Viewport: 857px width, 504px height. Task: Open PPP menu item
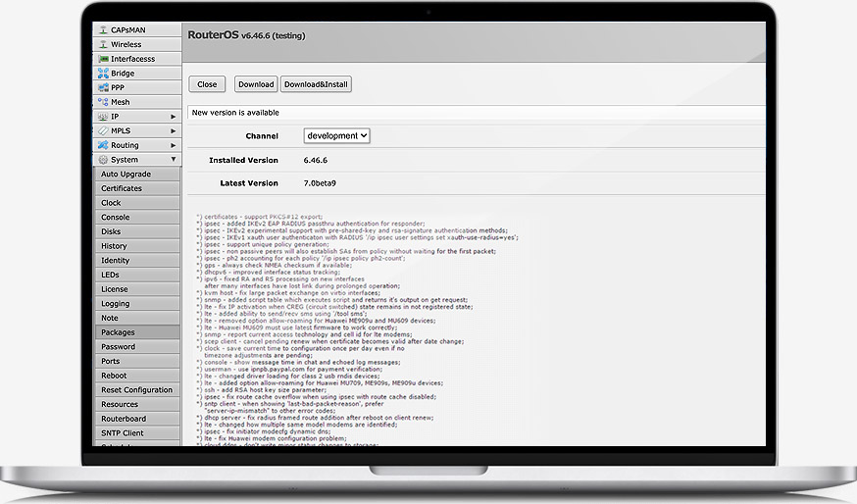coord(137,87)
